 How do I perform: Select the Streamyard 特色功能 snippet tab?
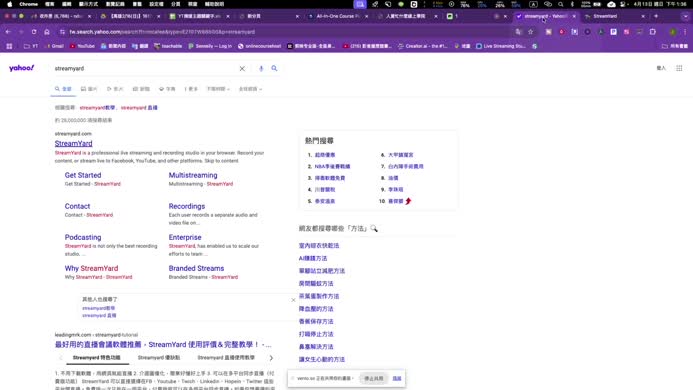point(96,358)
